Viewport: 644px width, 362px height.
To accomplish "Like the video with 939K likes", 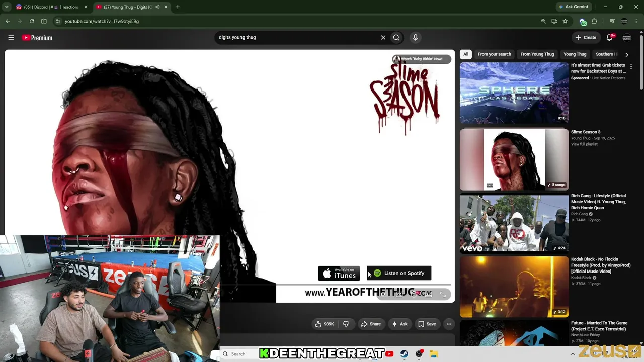I will 325,324.
